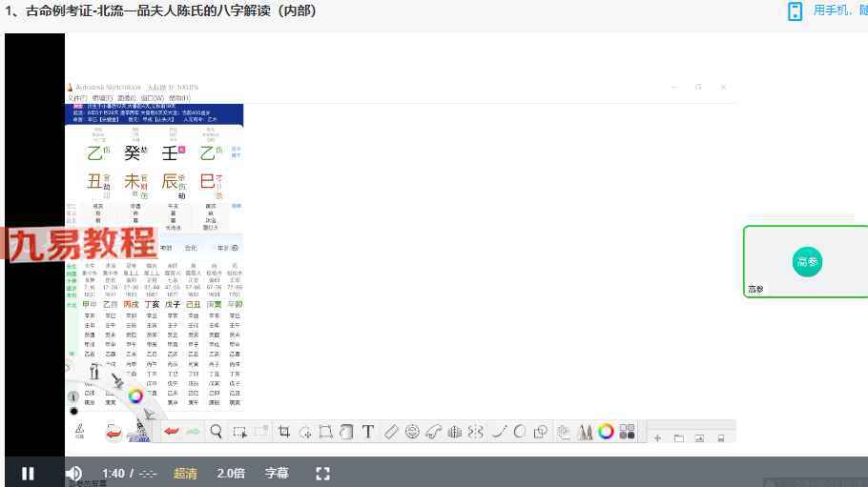Open the 文件 menu in Sketchbook
This screenshot has width=868, height=487.
pos(76,98)
